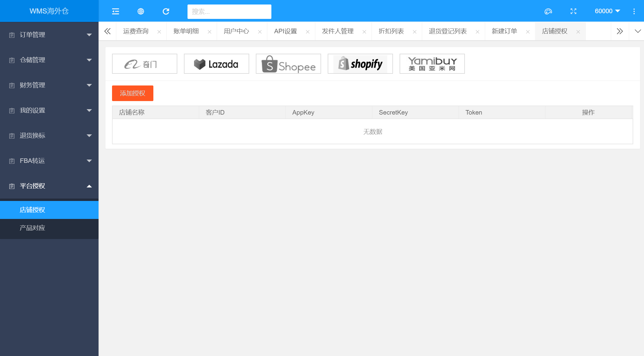Click the 平台授权 clipboard icon

12,186
